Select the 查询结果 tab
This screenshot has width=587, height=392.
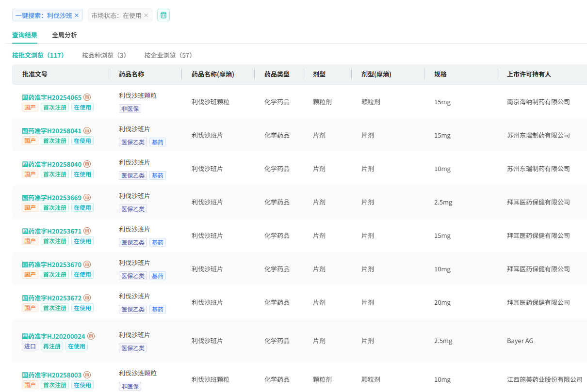coord(25,35)
